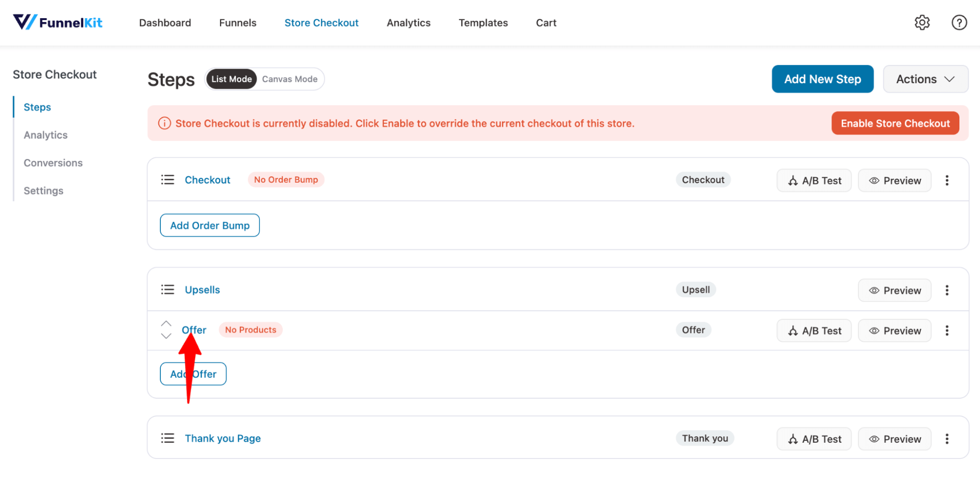Open three-dot menu for Thank you Page

pos(947,439)
